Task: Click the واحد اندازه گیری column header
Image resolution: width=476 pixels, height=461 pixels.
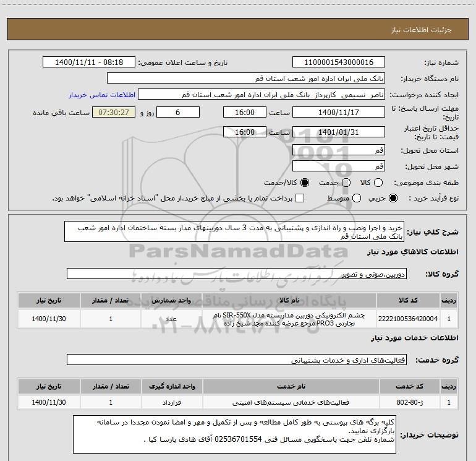Action: [x=172, y=386]
